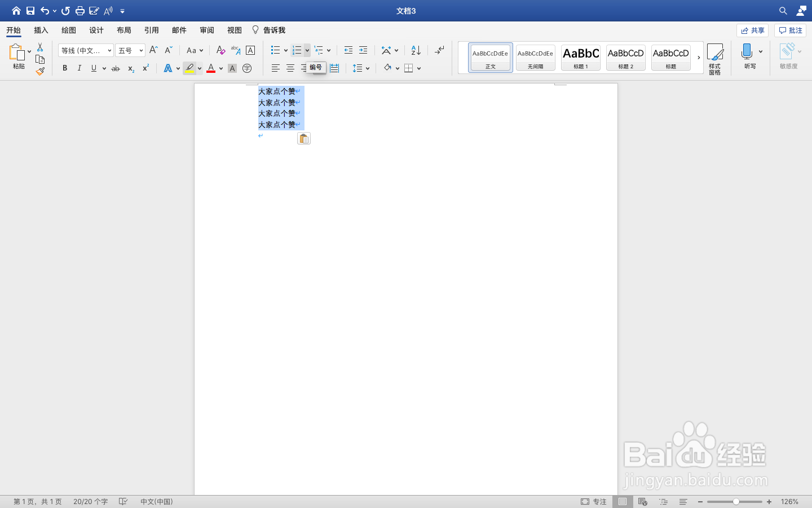Switch to web layout view in status bar
The height and width of the screenshot is (508, 812).
pyautogui.click(x=643, y=501)
